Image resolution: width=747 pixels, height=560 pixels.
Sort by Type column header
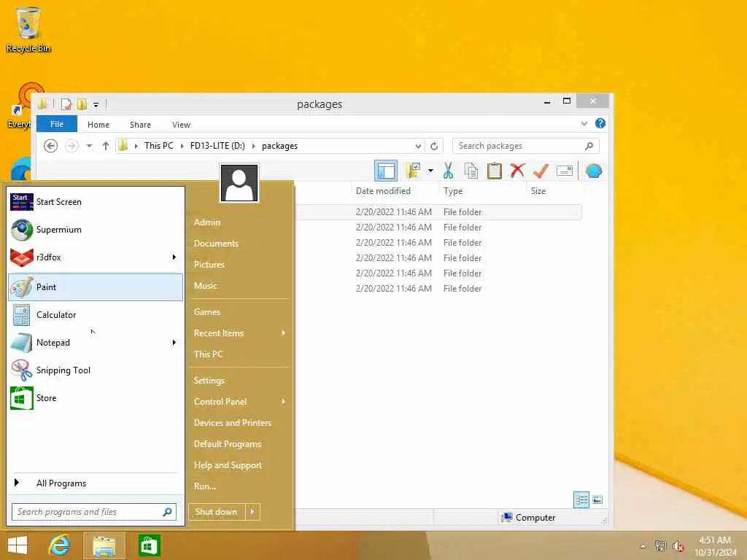452,190
